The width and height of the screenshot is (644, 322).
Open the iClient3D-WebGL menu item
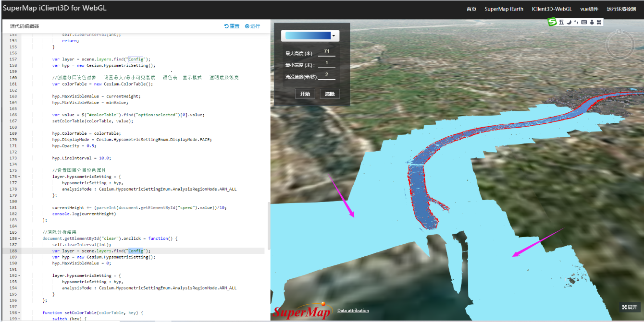[552, 9]
